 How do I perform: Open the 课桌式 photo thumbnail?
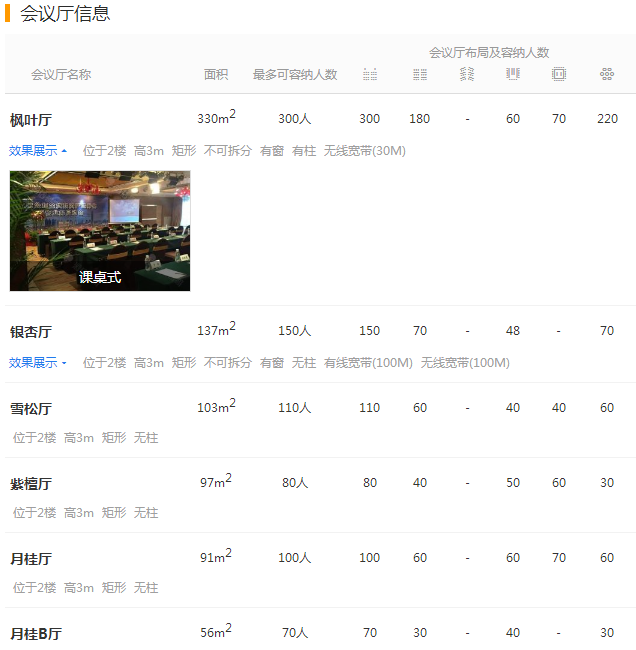(100, 231)
